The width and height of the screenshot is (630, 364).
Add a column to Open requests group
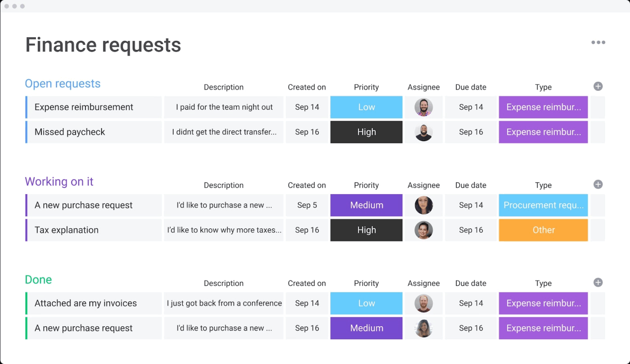[x=598, y=87]
